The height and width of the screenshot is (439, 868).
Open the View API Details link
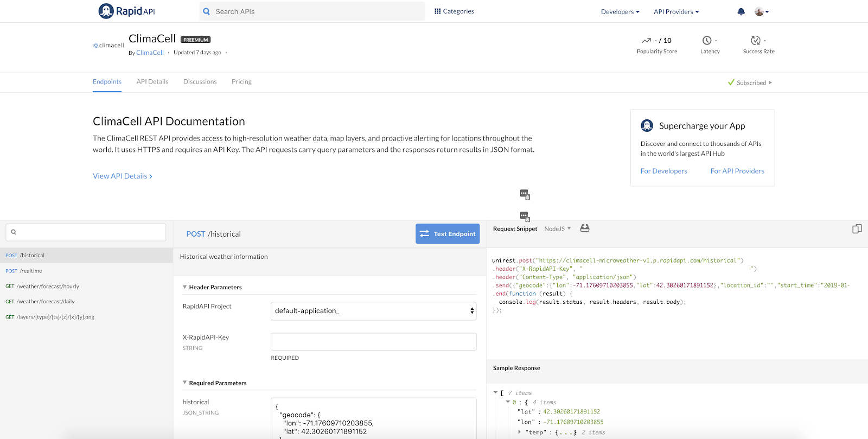click(123, 176)
